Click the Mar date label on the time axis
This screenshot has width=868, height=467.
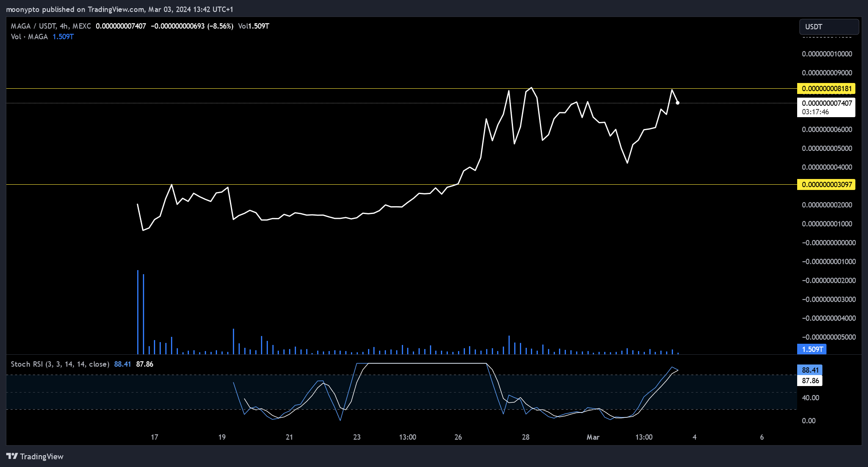coord(593,437)
